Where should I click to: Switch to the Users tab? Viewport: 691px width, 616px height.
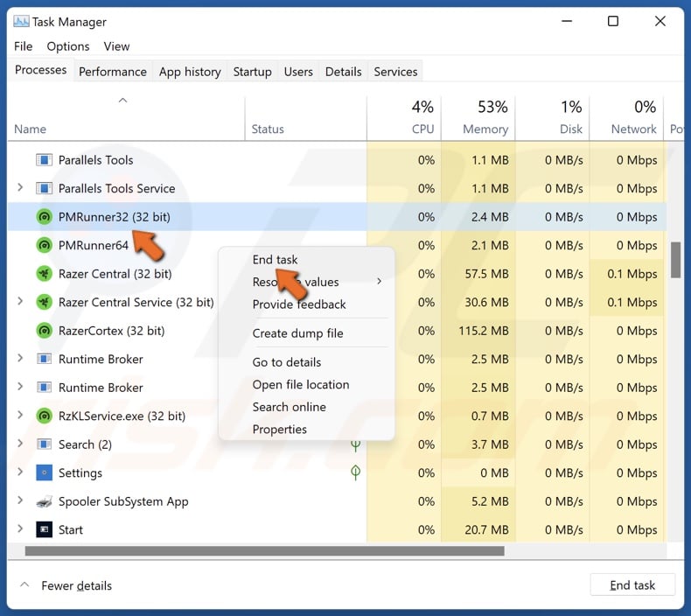pyautogui.click(x=298, y=72)
